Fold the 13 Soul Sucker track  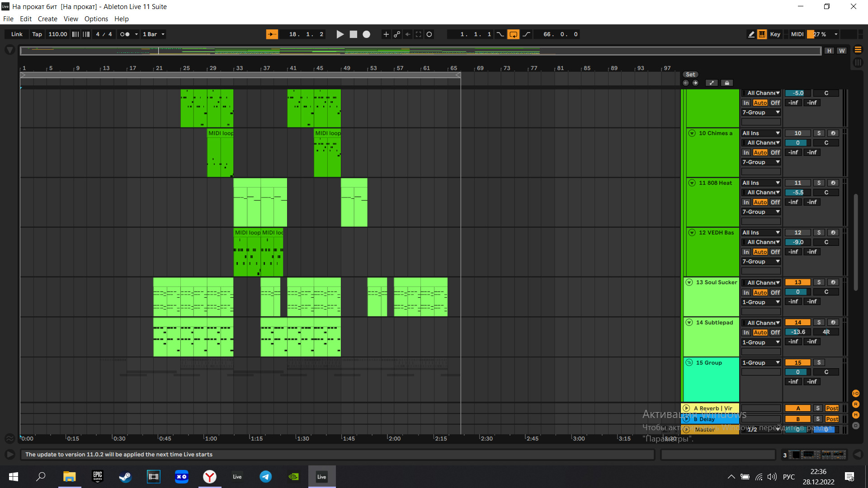(689, 282)
